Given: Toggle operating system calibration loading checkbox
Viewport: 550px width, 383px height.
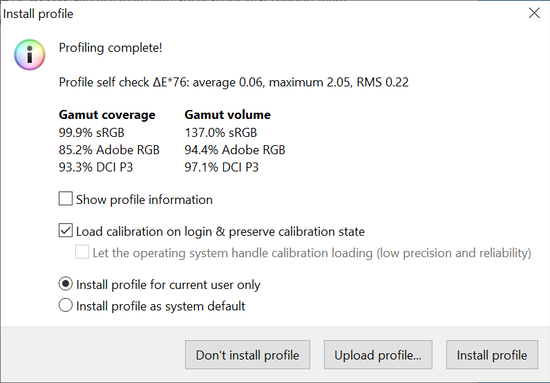Looking at the screenshot, I should tap(82, 252).
